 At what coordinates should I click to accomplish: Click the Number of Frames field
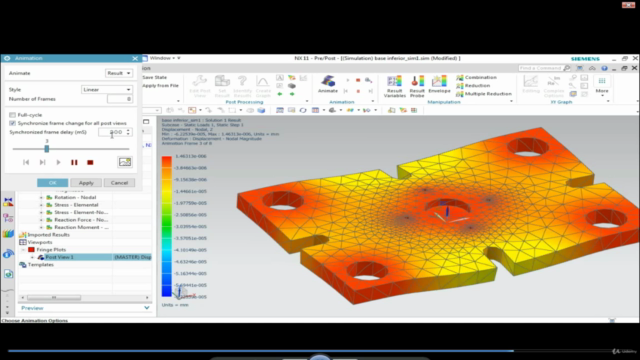pos(120,99)
